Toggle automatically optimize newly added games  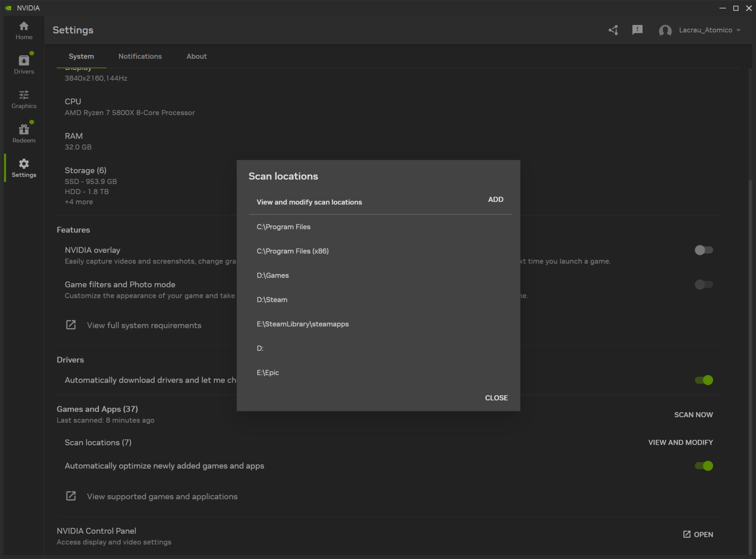(704, 466)
